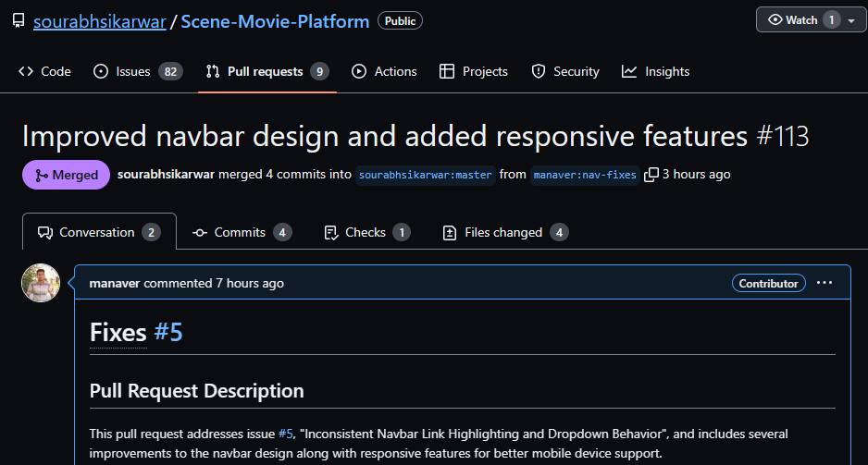The width and height of the screenshot is (868, 465).
Task: Click the Commits node icon
Action: [x=200, y=233]
